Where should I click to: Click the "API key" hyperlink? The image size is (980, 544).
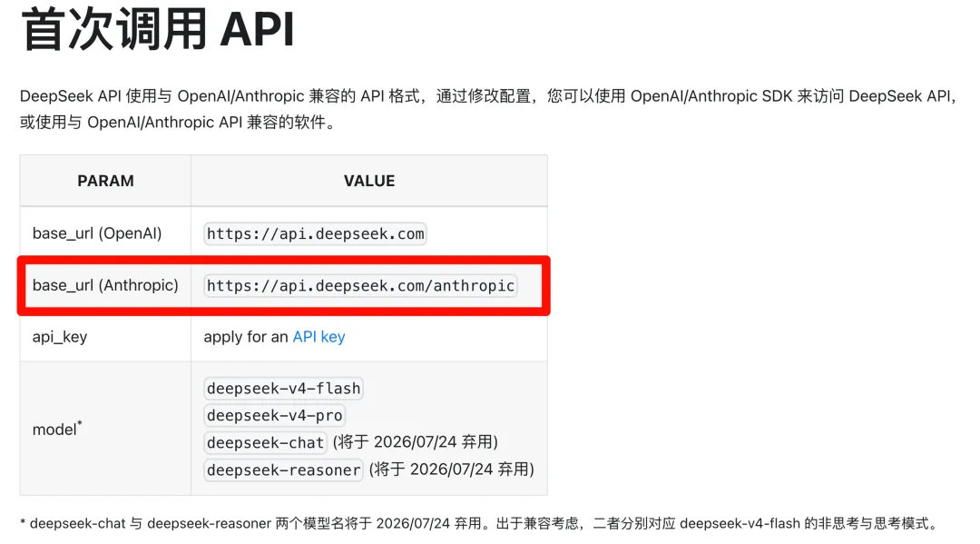pos(318,337)
